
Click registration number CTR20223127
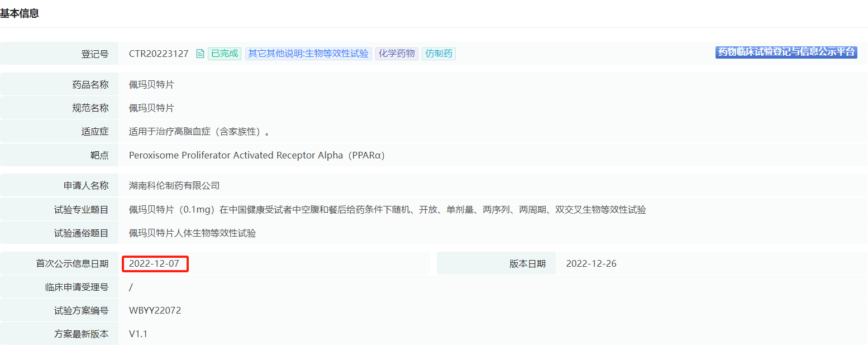[x=159, y=54]
